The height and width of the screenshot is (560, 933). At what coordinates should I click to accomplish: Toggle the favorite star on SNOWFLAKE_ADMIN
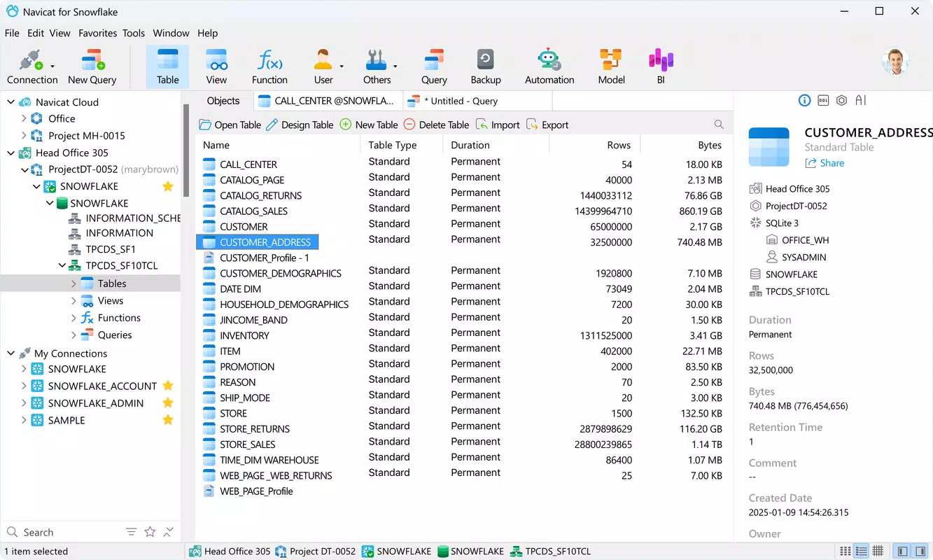pos(168,402)
